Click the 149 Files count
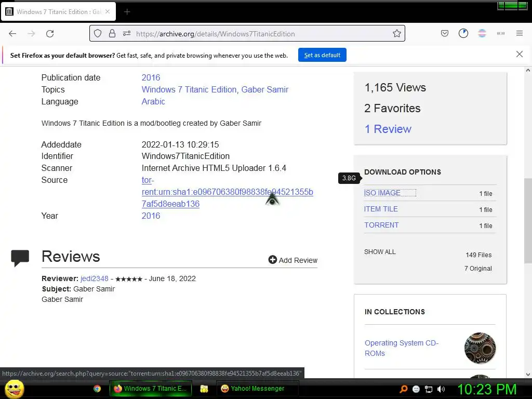 tap(478, 255)
